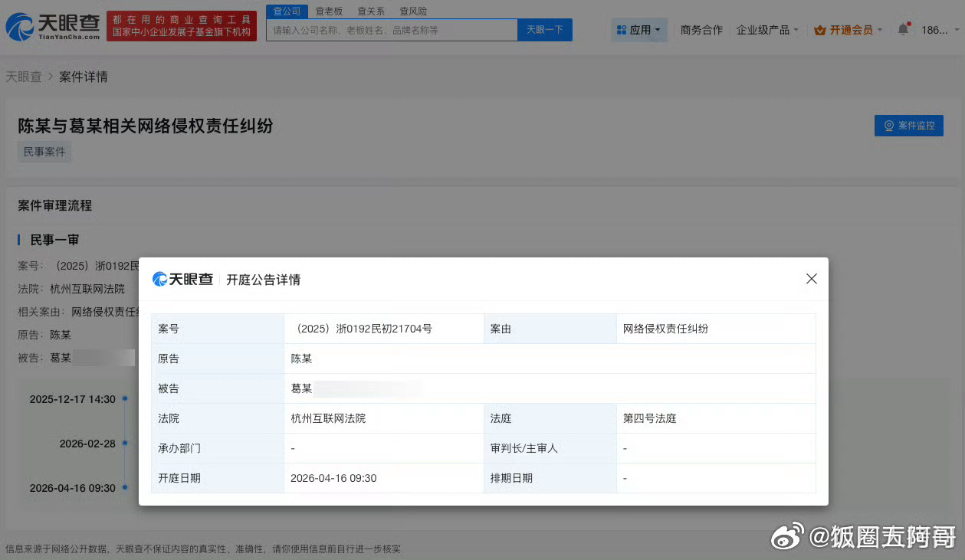Click the company search input field

[x=392, y=29]
